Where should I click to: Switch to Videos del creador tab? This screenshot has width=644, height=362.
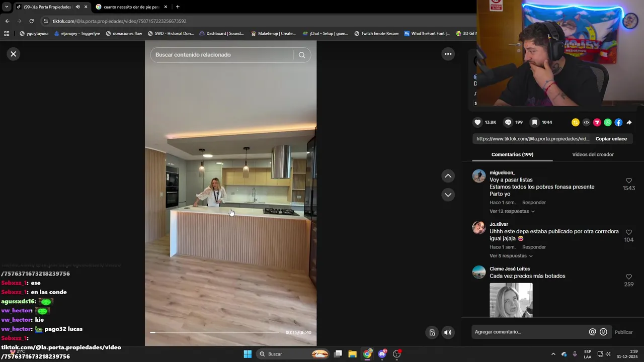click(593, 154)
